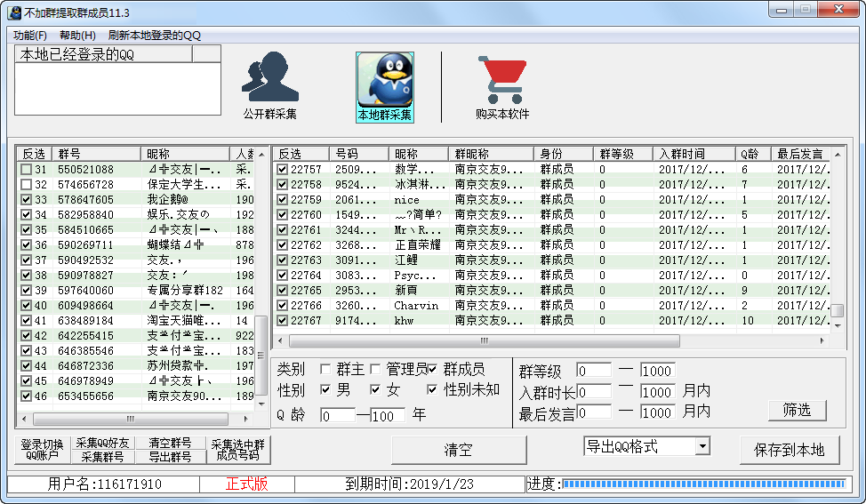
Task: Select group number 638489184
Action: 85,320
